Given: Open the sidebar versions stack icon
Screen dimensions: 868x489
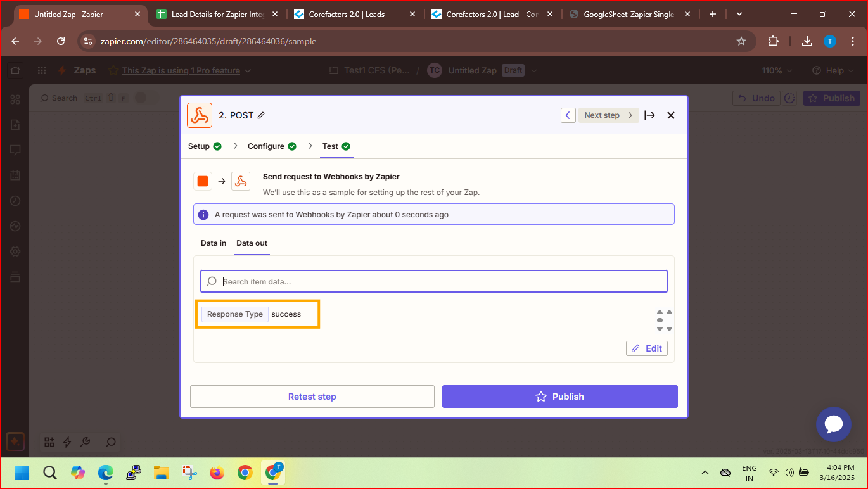Looking at the screenshot, I should [x=15, y=277].
